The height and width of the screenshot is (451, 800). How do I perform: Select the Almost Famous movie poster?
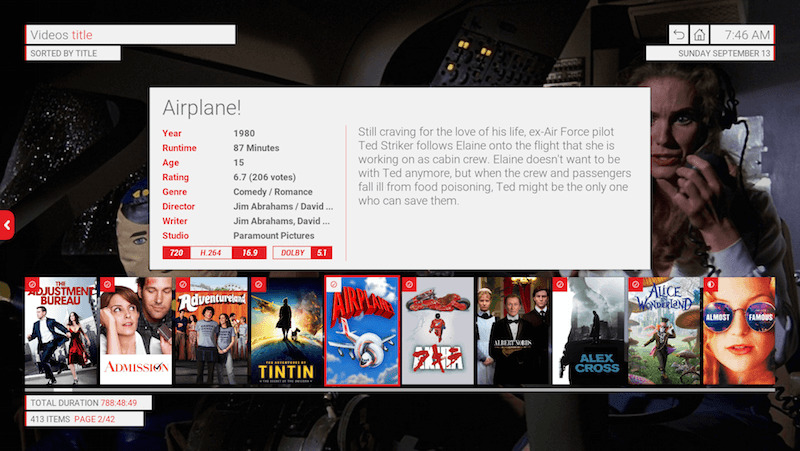(x=739, y=331)
